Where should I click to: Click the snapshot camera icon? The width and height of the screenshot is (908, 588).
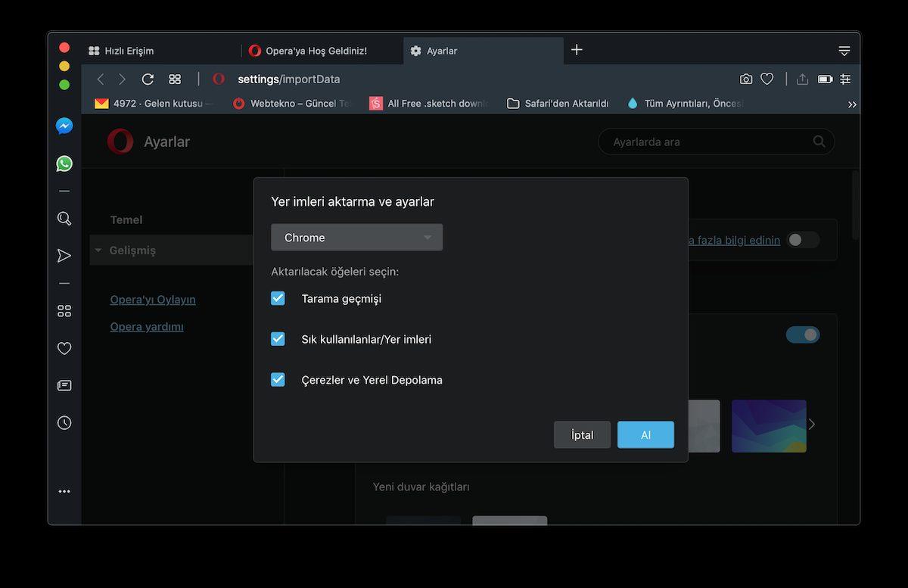[746, 79]
